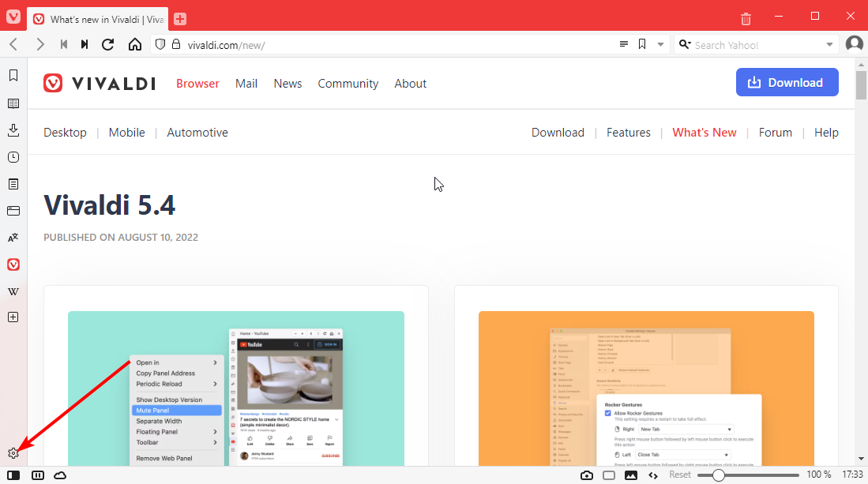The image size is (868, 484).
Task: Open the Features link
Action: coord(629,133)
